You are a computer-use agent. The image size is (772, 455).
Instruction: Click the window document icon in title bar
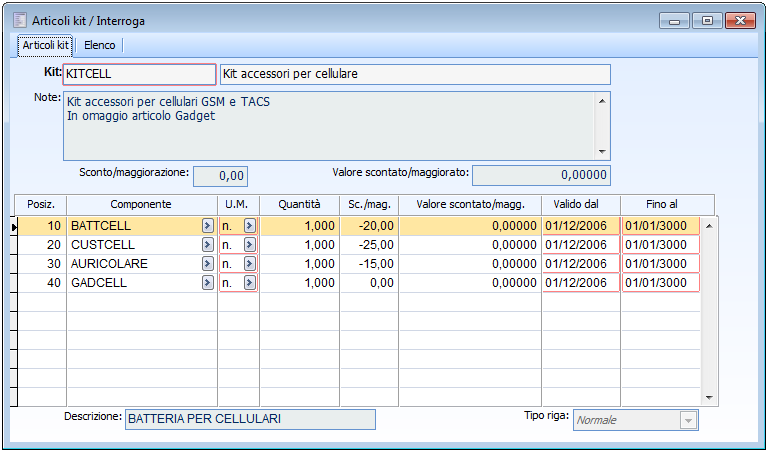[x=20, y=21]
